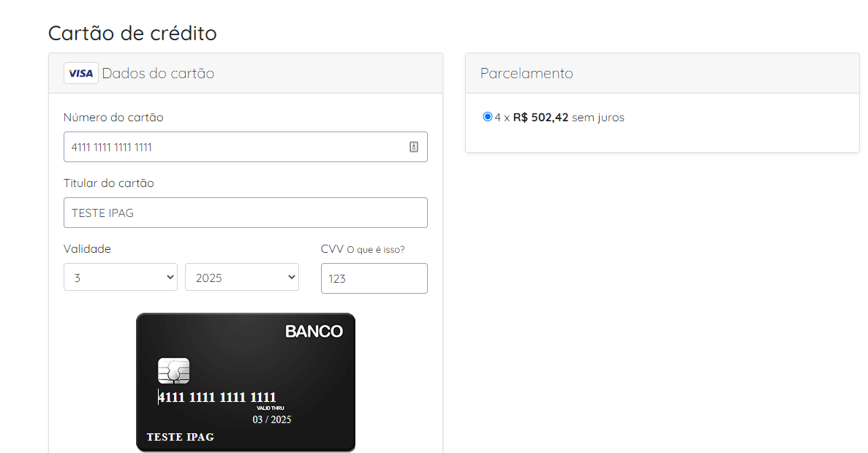Click the card autofill icon in number field

[413, 147]
